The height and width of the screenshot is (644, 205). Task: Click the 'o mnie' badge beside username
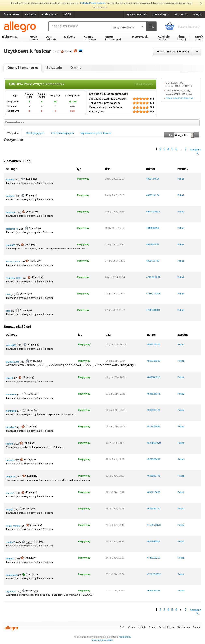[69, 51]
